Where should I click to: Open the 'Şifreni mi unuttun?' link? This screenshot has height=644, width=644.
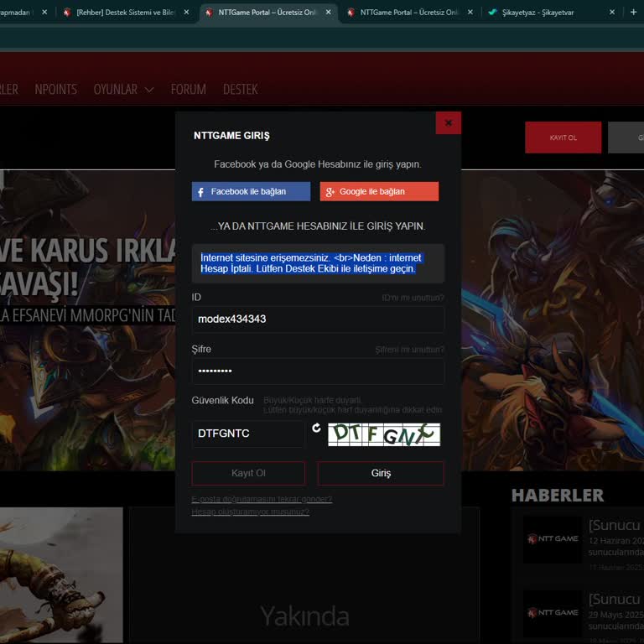[x=409, y=350]
